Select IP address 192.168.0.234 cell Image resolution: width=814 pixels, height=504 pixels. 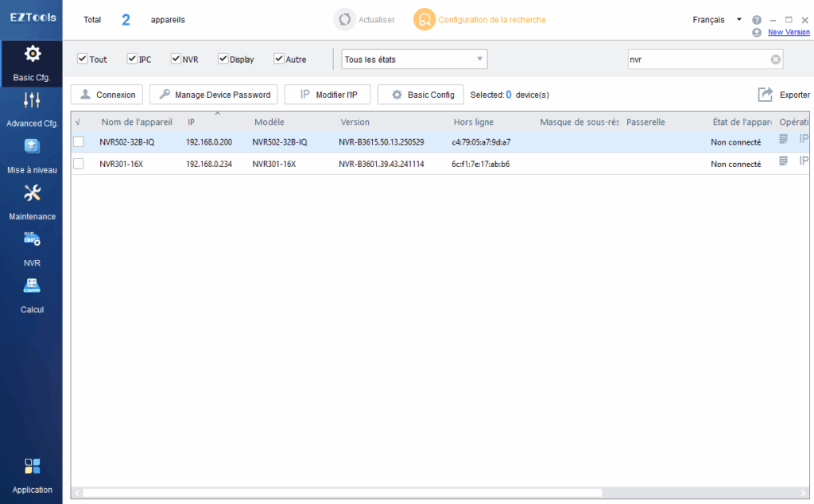pyautogui.click(x=209, y=164)
